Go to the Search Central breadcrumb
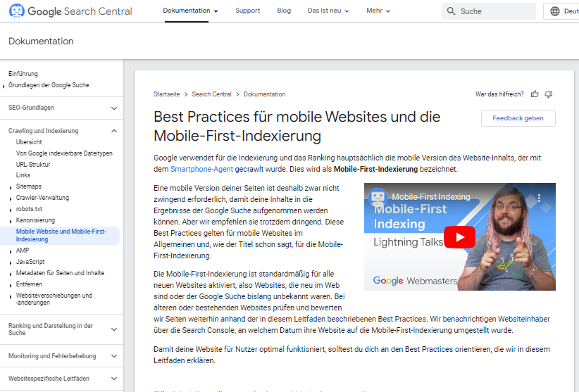 tap(211, 94)
